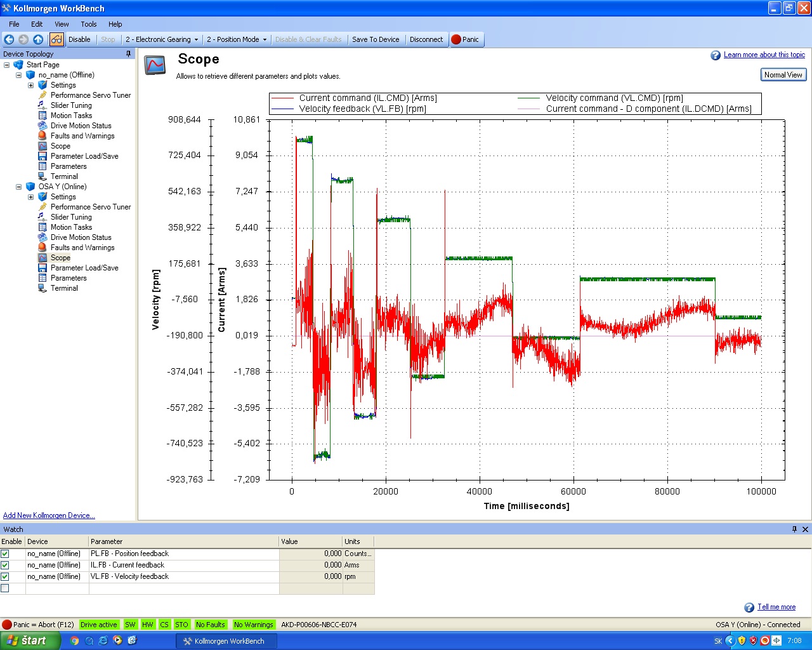Enable the empty fourth watch row checkbox

(5, 588)
